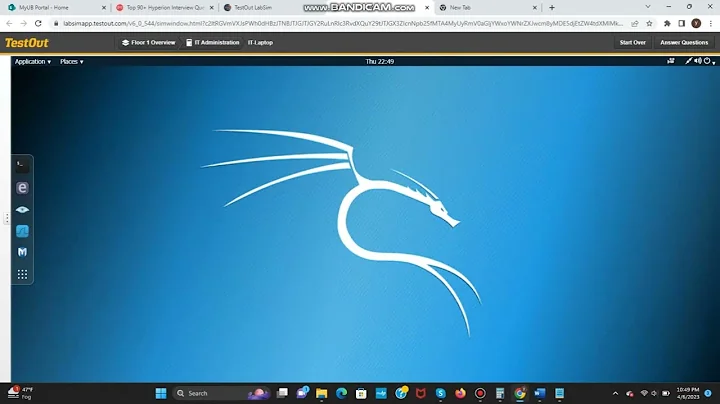Open Skype from the taskbar
Viewport: 720px width, 404px height.
pyautogui.click(x=440, y=393)
